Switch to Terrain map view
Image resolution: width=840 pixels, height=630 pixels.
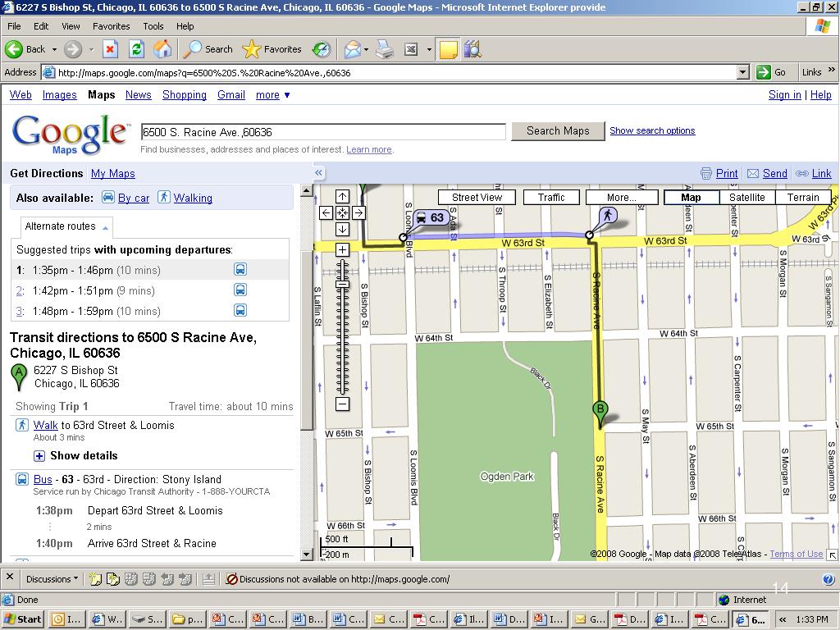803,197
